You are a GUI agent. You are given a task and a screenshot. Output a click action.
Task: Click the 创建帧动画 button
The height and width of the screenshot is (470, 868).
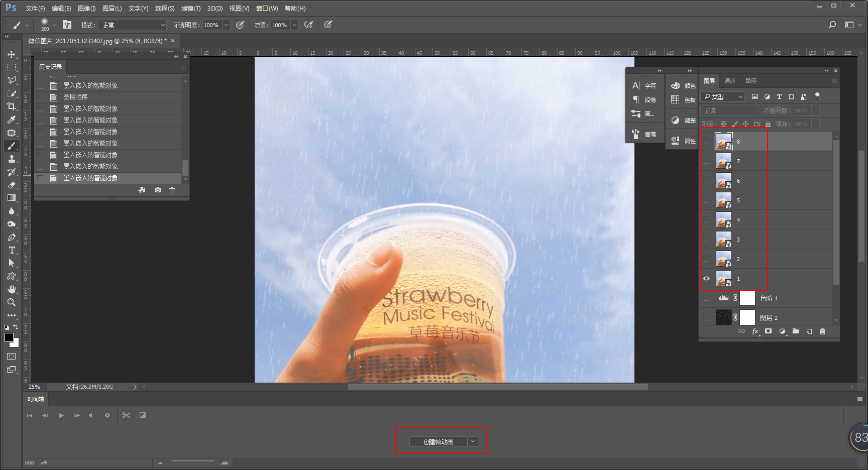tap(439, 442)
